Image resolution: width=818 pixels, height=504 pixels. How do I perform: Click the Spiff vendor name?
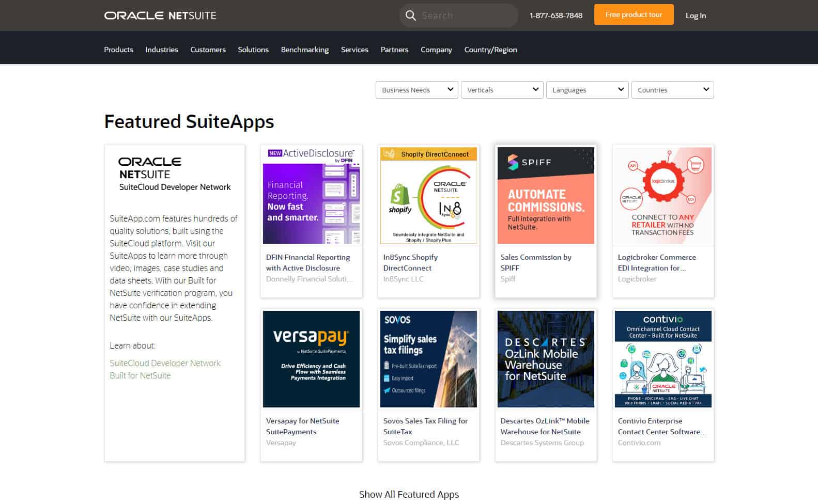[508, 279]
